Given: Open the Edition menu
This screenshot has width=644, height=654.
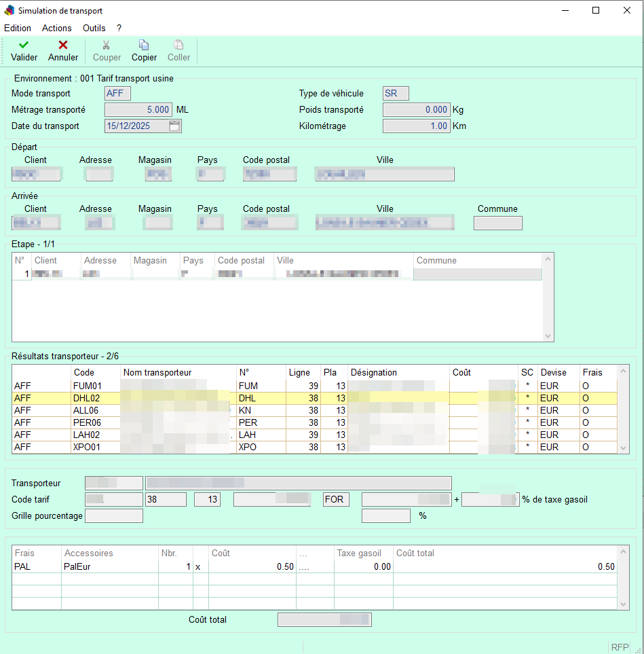Looking at the screenshot, I should pos(18,28).
